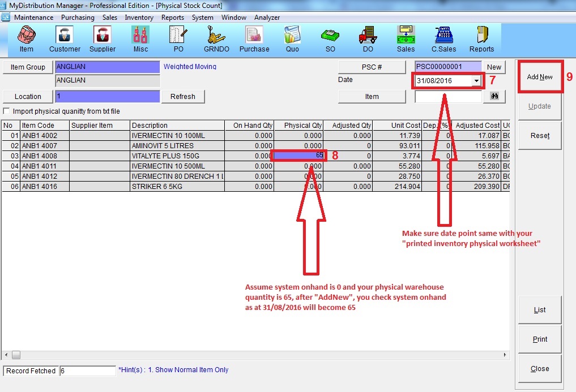Enable import physical quantity from txt file
The image size is (576, 392).
point(7,111)
